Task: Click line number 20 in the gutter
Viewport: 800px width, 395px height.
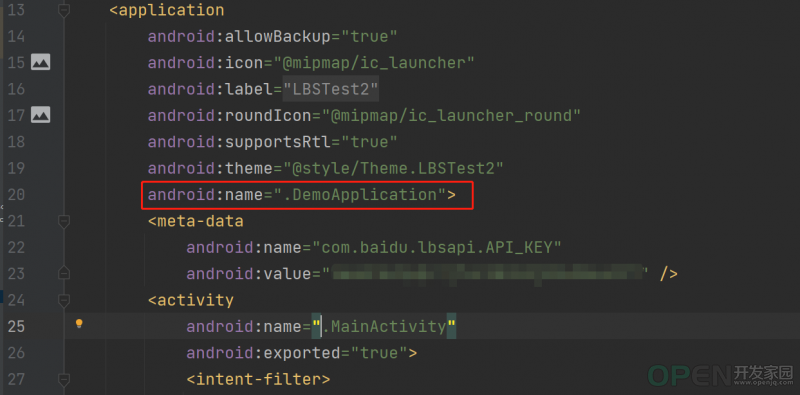Action: pyautogui.click(x=17, y=194)
